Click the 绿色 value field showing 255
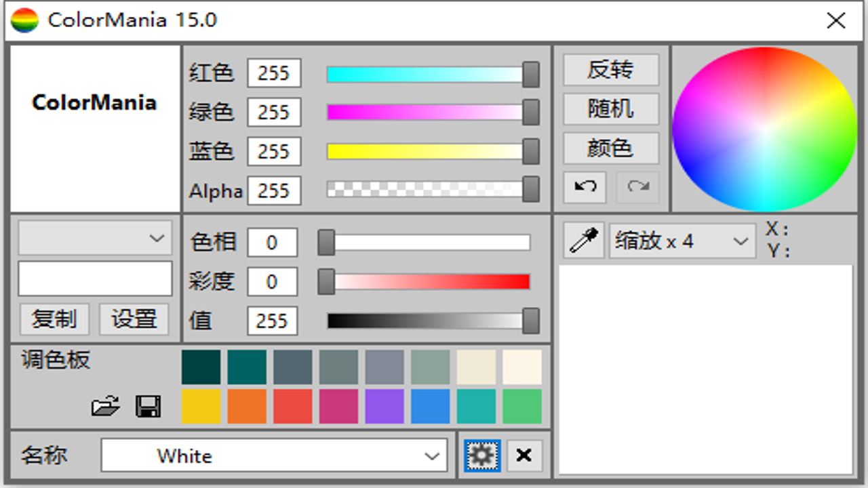Image resolution: width=868 pixels, height=488 pixels. point(274,113)
